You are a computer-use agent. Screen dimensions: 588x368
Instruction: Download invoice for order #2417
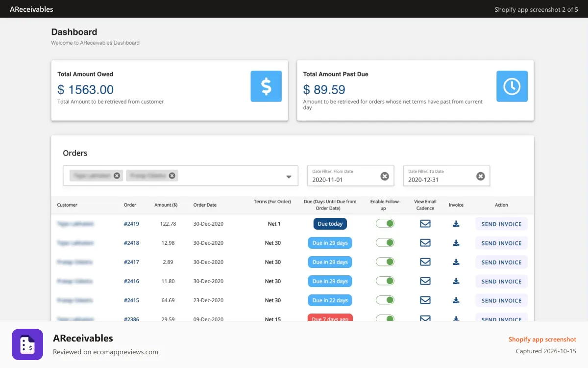(x=456, y=262)
